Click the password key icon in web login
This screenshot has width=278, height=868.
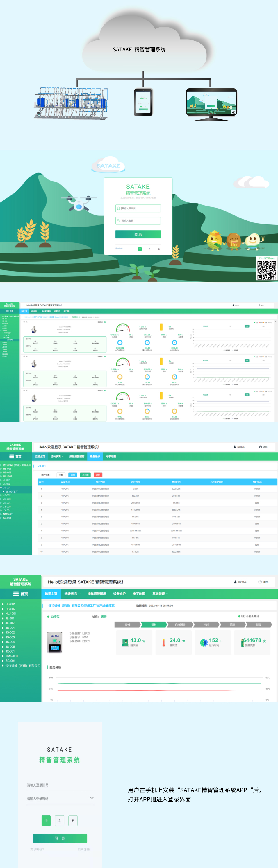118,221
